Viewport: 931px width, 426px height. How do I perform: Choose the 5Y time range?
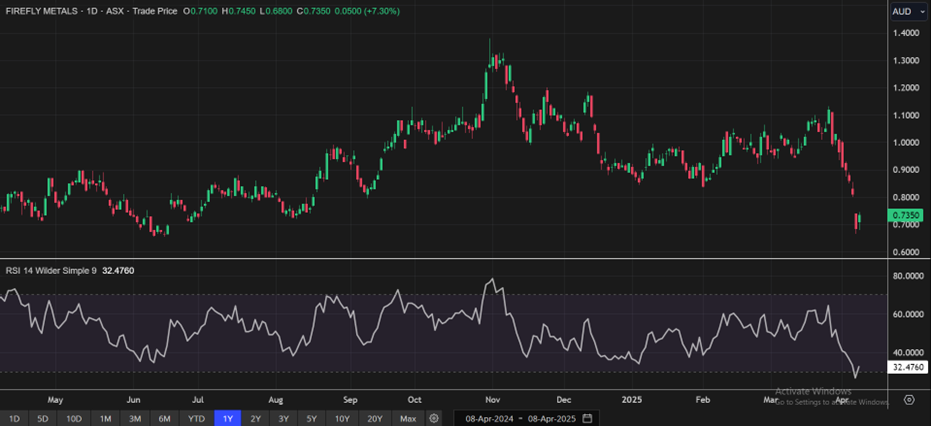(312, 418)
